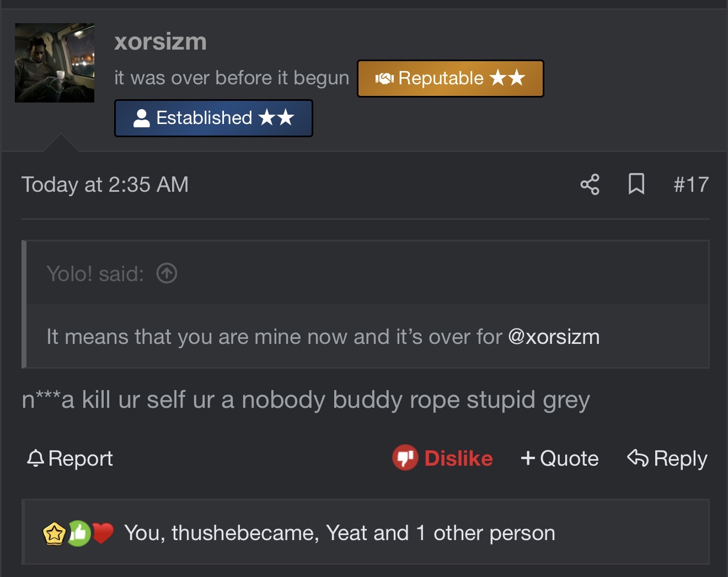Viewport: 728px width, 577px height.
Task: Click the gold star reaction icon
Action: (54, 533)
